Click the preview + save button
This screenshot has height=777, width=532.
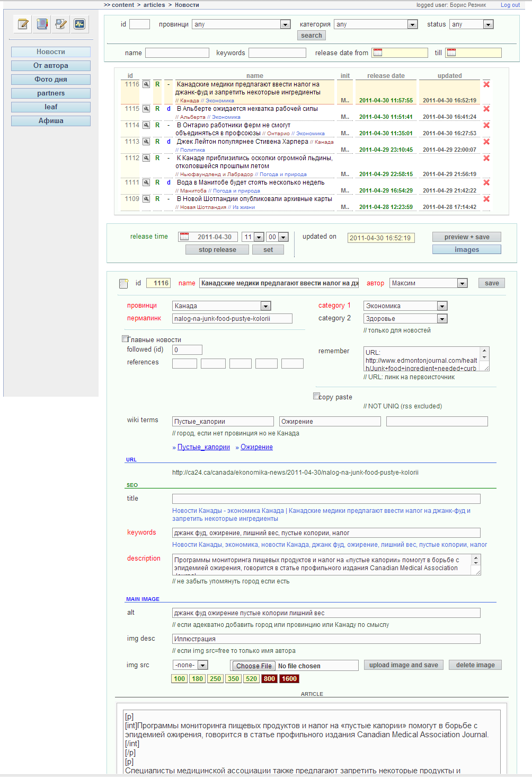pos(467,237)
